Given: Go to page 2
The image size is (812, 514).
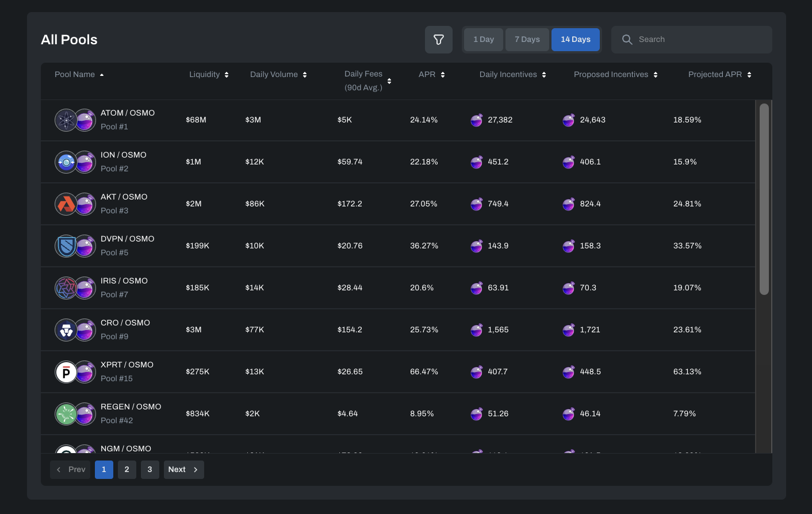Looking at the screenshot, I should 127,470.
